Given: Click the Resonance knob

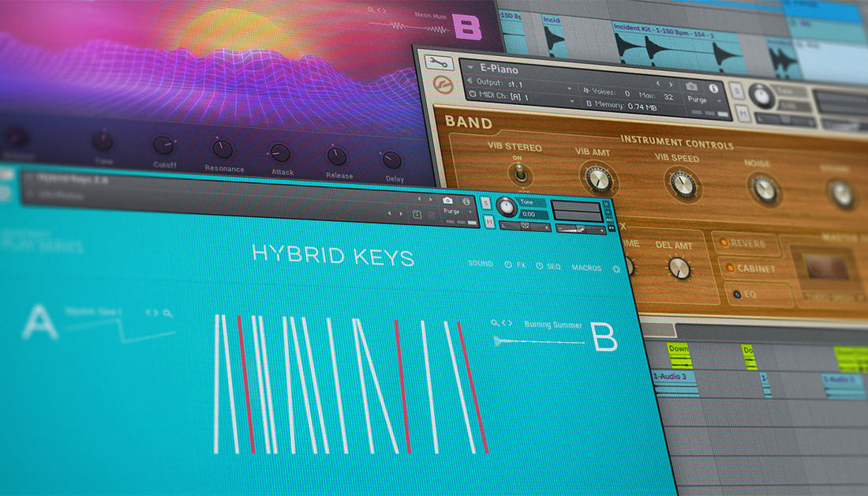Looking at the screenshot, I should tap(223, 148).
